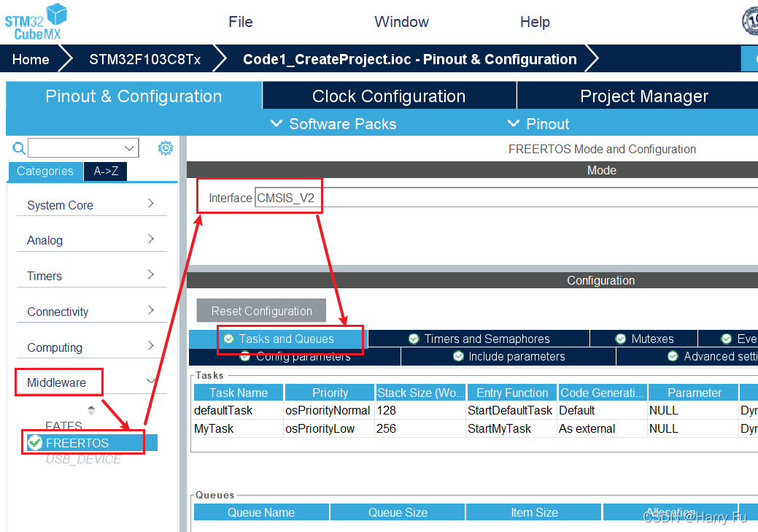Expand the Connectivity category
Image resolution: width=758 pixels, height=532 pixels.
coord(151,310)
